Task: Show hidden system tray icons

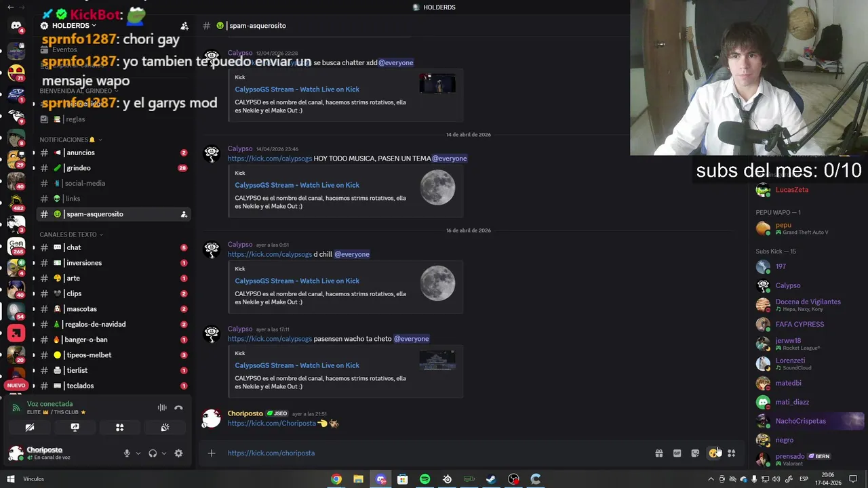Action: [711, 479]
